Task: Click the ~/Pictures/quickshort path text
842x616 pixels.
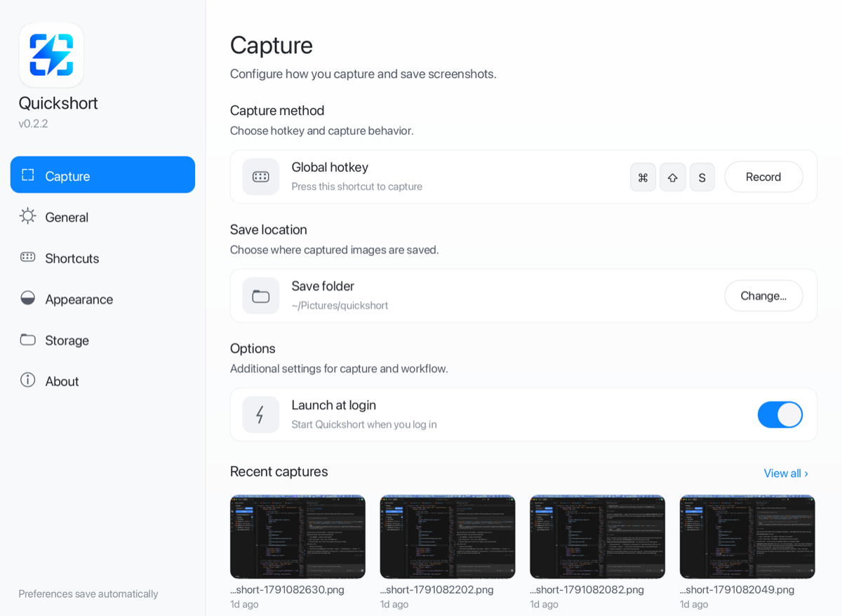Action: point(340,305)
